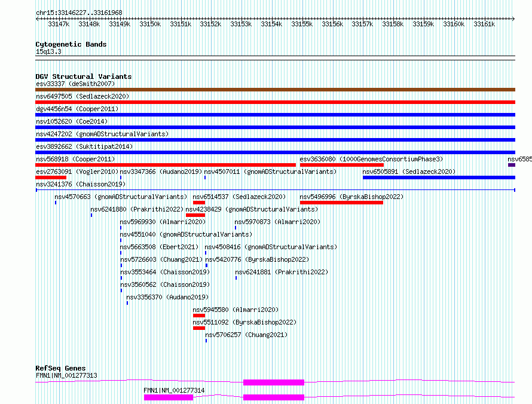The height and width of the screenshot is (404, 532).
Task: Open nsv4238429 (gnomADStructuralVariants) label
Action: (252, 209)
